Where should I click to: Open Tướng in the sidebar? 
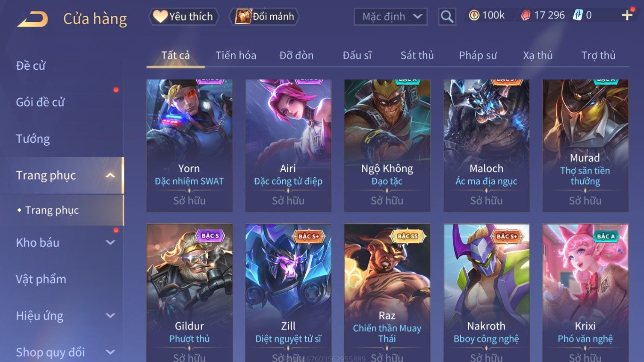click(33, 139)
